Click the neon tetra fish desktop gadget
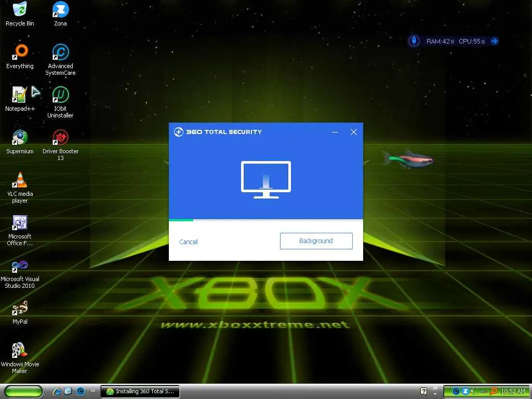The image size is (532, 399). click(x=408, y=159)
